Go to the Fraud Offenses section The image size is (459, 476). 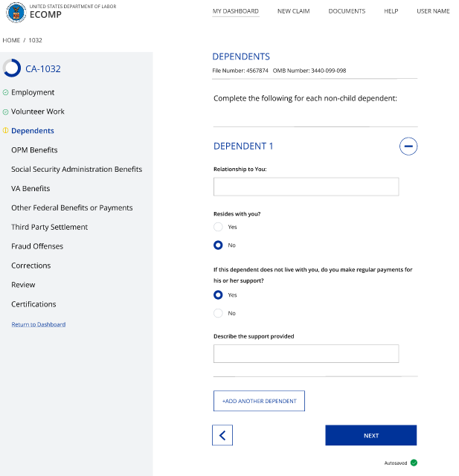(37, 246)
